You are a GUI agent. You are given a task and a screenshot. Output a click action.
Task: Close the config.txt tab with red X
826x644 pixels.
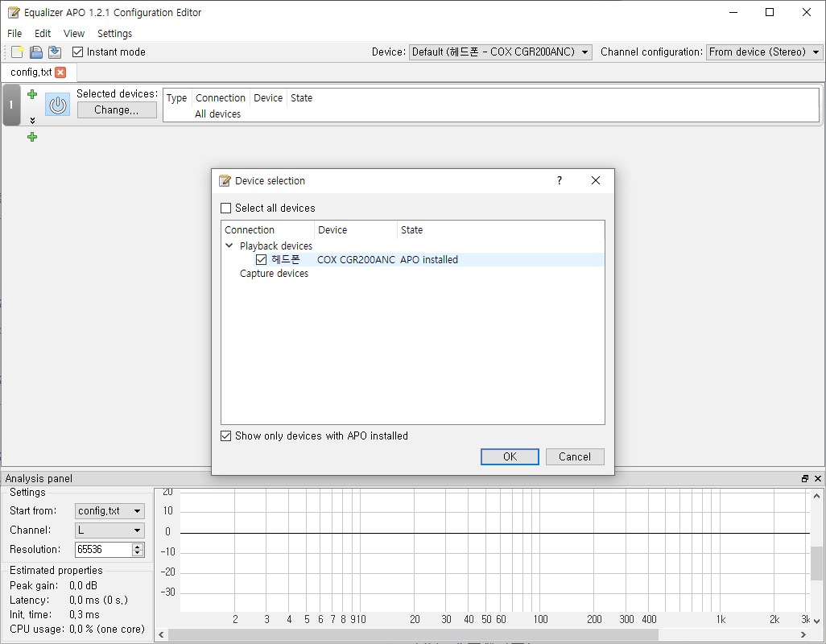(60, 72)
